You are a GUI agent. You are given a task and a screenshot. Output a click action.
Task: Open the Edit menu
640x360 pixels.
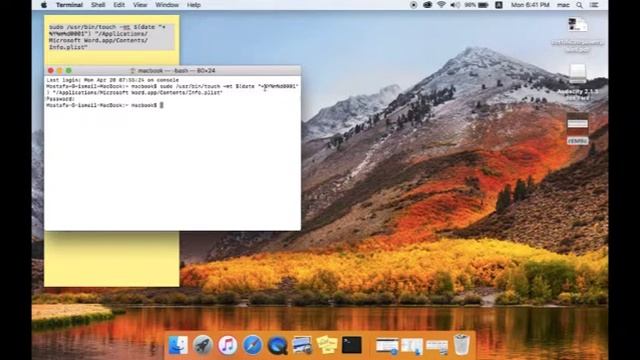[119, 5]
